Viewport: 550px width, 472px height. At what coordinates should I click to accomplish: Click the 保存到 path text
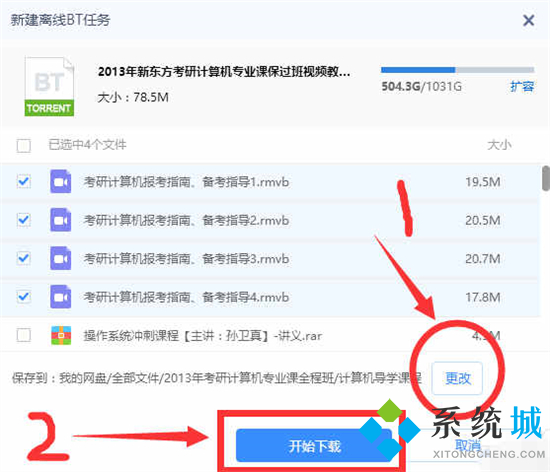tap(217, 378)
